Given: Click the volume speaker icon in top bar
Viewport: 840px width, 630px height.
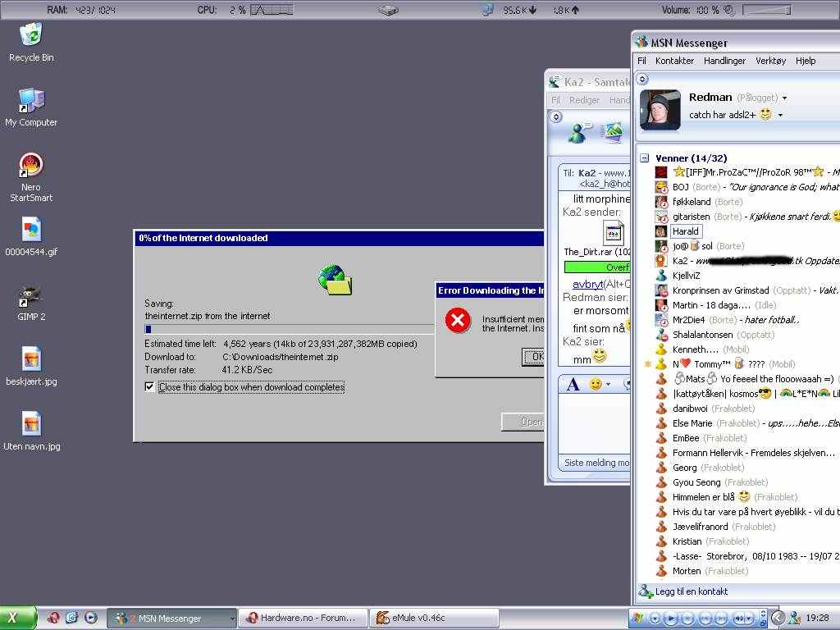Looking at the screenshot, I should click(729, 10).
